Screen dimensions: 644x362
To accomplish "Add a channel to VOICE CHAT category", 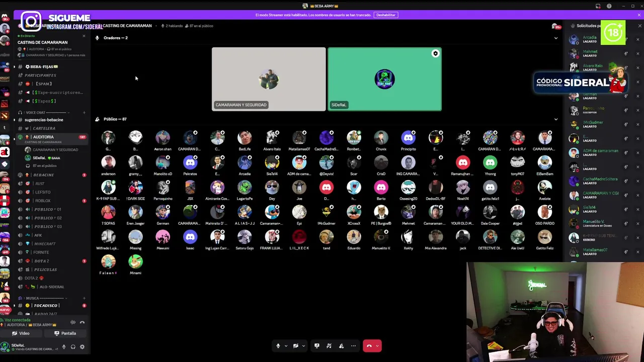I will [x=84, y=113].
